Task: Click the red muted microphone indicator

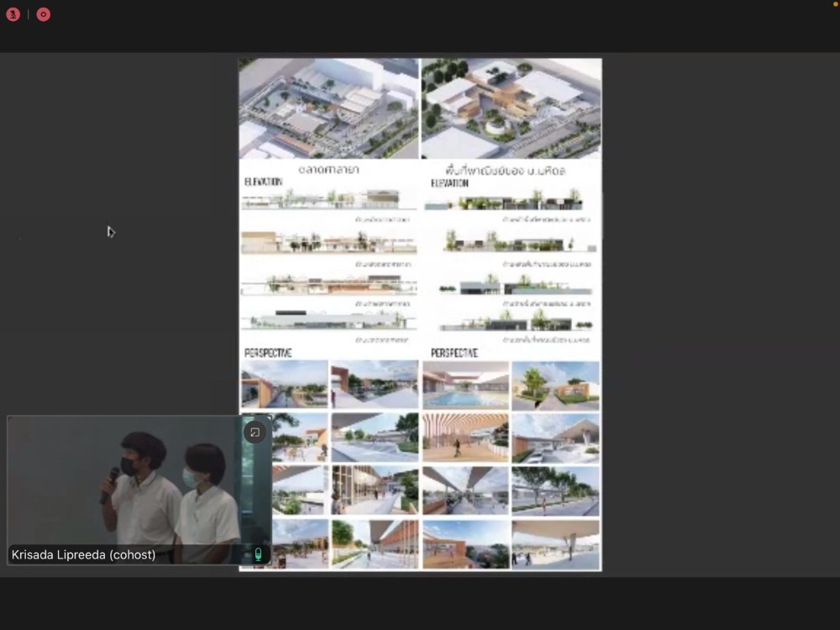Action: (x=13, y=14)
